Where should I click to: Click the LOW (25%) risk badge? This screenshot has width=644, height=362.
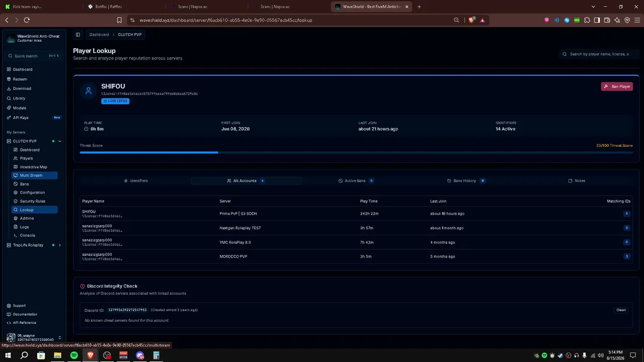point(115,101)
